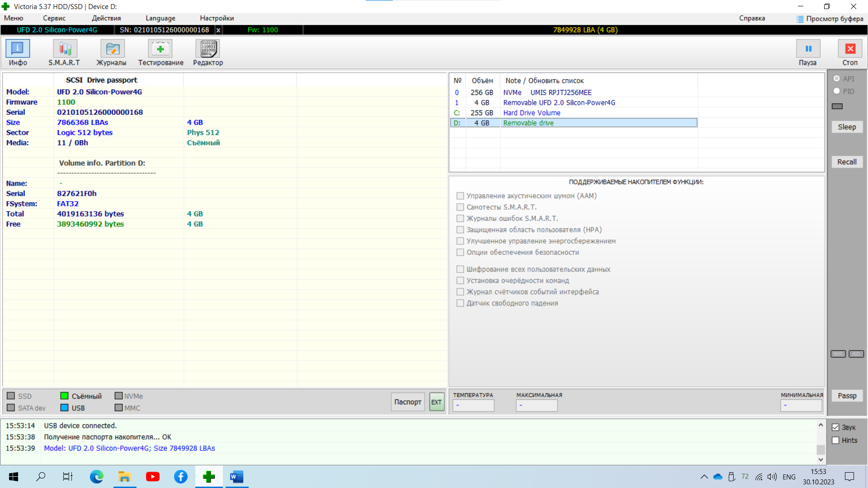Open the Настройки menu
This screenshot has width=868, height=488.
point(217,18)
